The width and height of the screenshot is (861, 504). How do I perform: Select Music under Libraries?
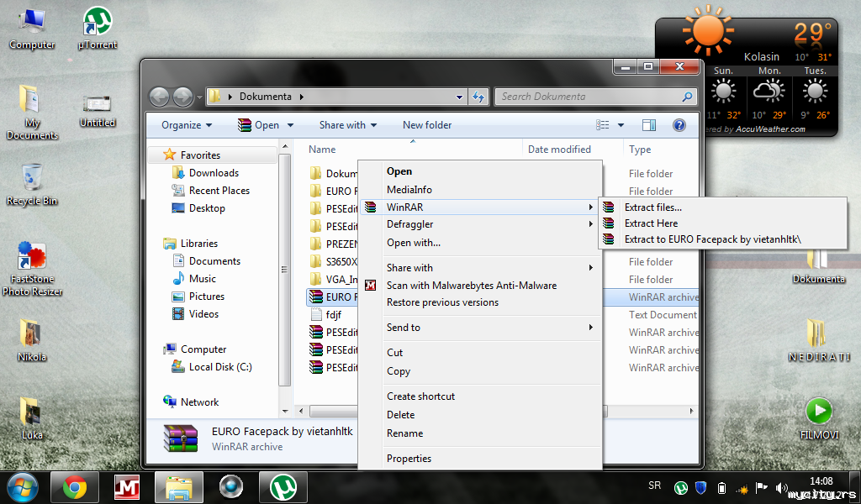(x=202, y=279)
